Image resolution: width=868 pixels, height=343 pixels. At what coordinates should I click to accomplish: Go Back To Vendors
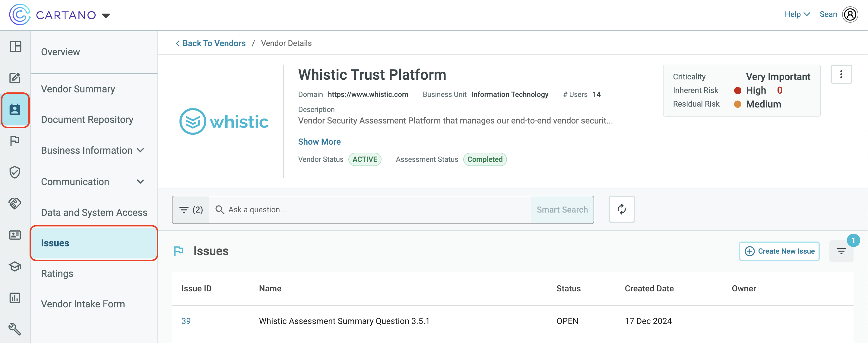211,43
